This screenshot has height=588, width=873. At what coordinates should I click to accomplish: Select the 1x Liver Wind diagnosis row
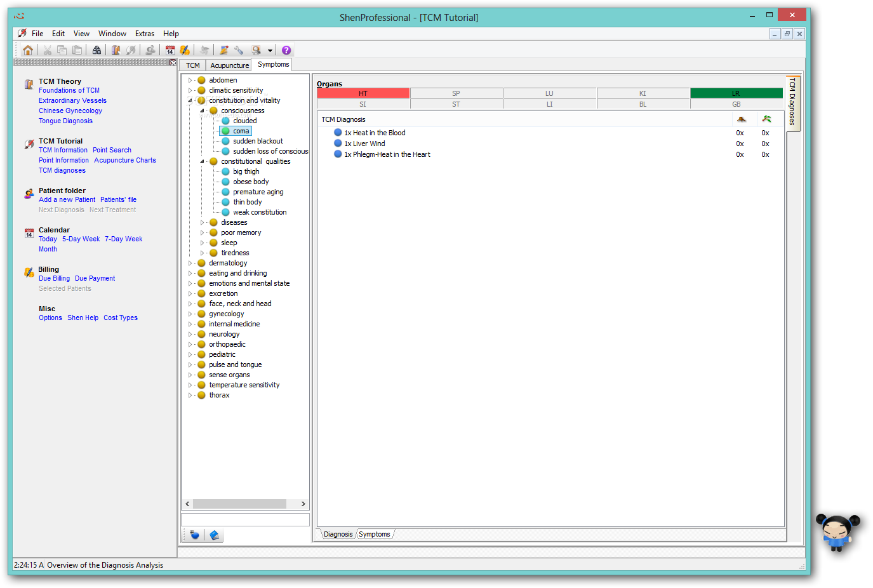[x=550, y=144]
